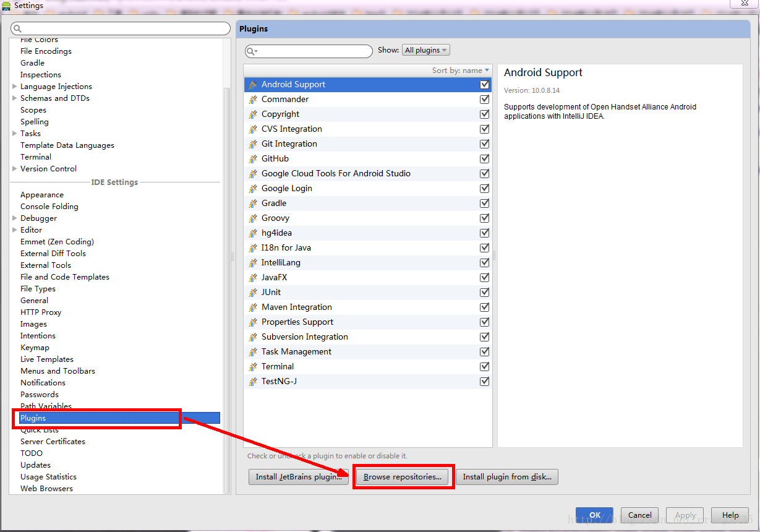Click the Maven Integration plugin icon
Screen dimensions: 760x532
point(253,307)
